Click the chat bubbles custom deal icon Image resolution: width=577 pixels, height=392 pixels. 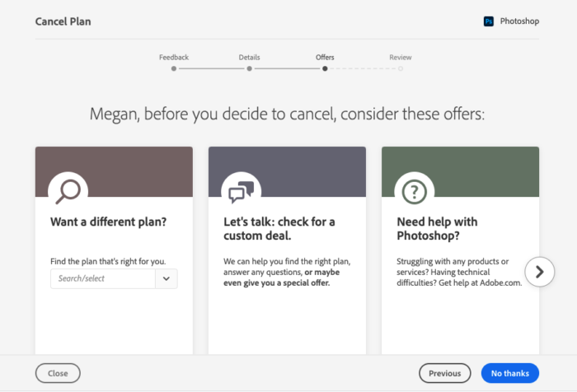[242, 192]
